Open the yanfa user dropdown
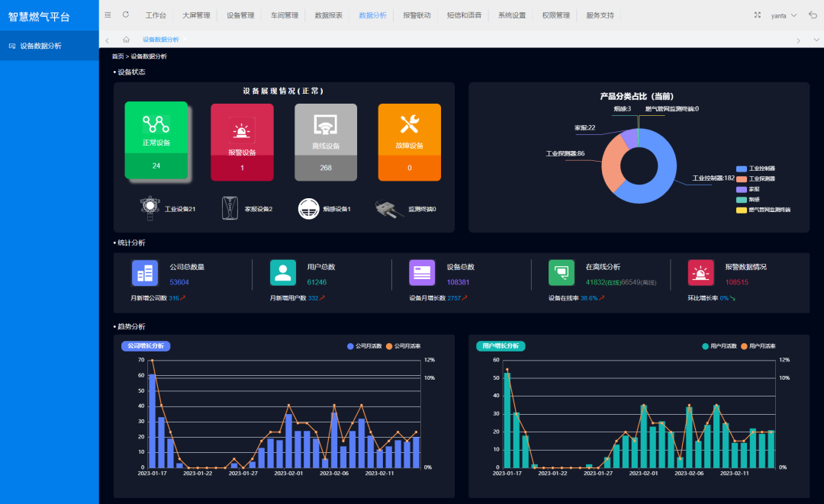This screenshot has width=824, height=504. tap(784, 15)
